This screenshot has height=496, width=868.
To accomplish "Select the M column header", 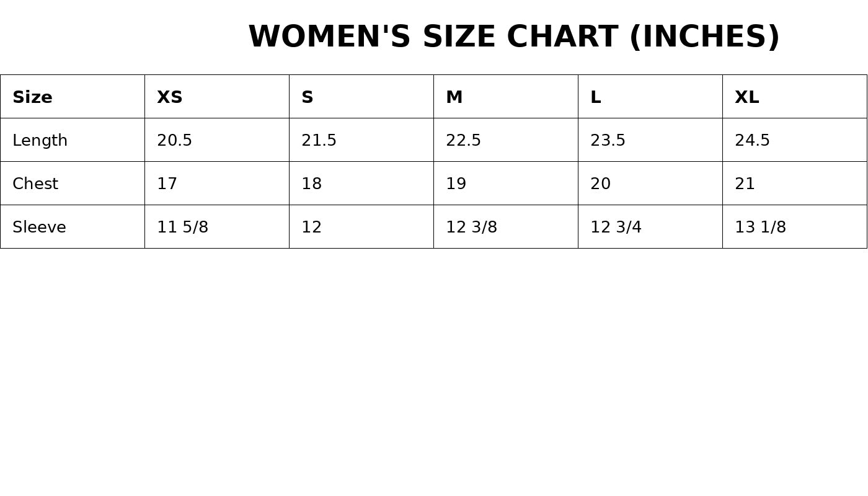I will (x=454, y=97).
